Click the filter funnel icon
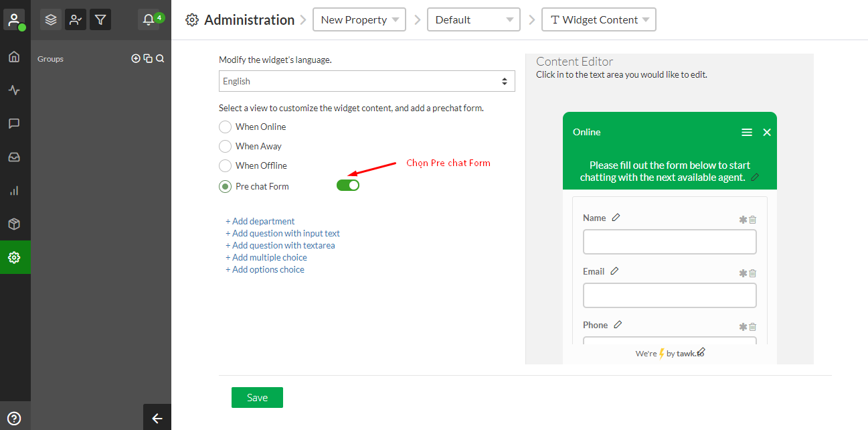This screenshot has width=868, height=430. (100, 20)
